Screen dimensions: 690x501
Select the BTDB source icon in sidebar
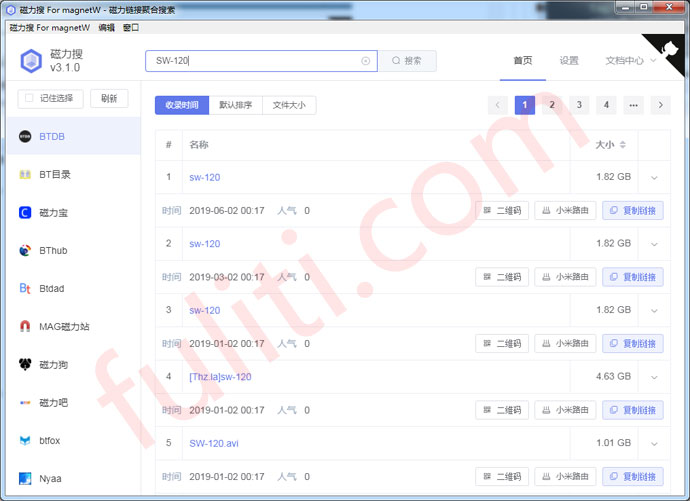[x=25, y=136]
